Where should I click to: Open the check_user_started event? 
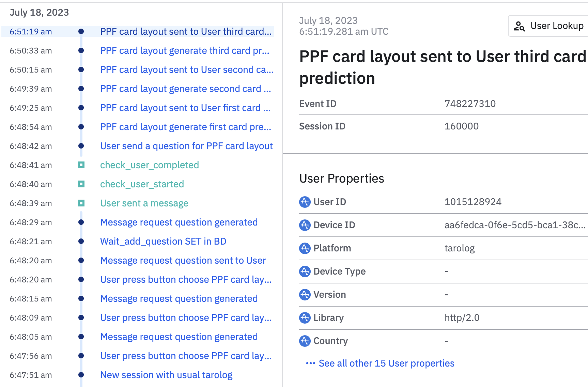(142, 184)
